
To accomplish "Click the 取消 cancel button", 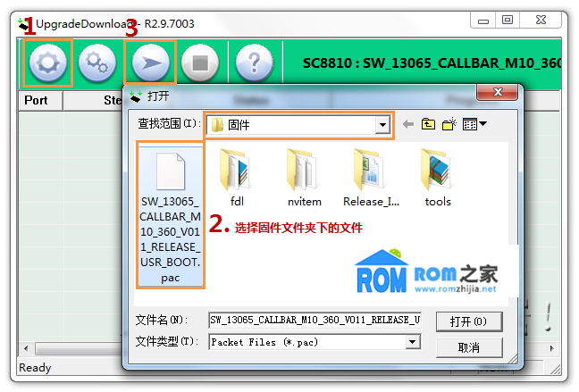I will [x=469, y=347].
